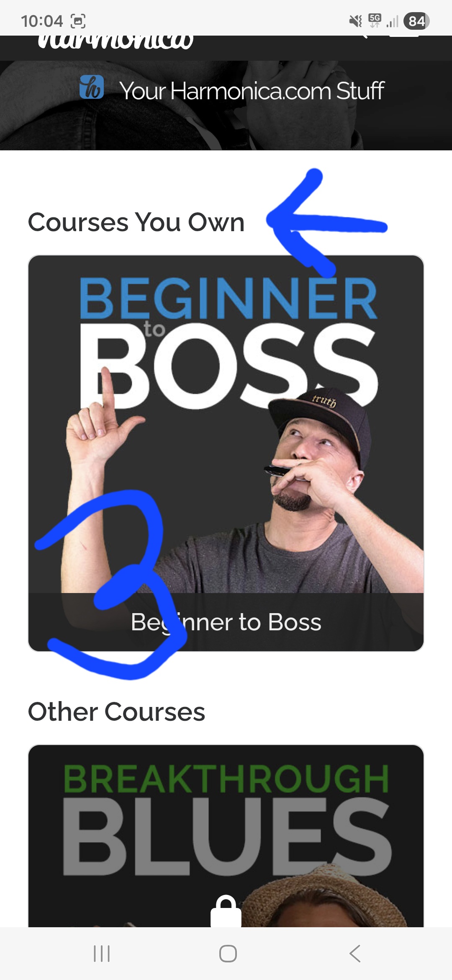Tap the Courses You Own heading
This screenshot has height=980, width=452.
pyautogui.click(x=136, y=222)
